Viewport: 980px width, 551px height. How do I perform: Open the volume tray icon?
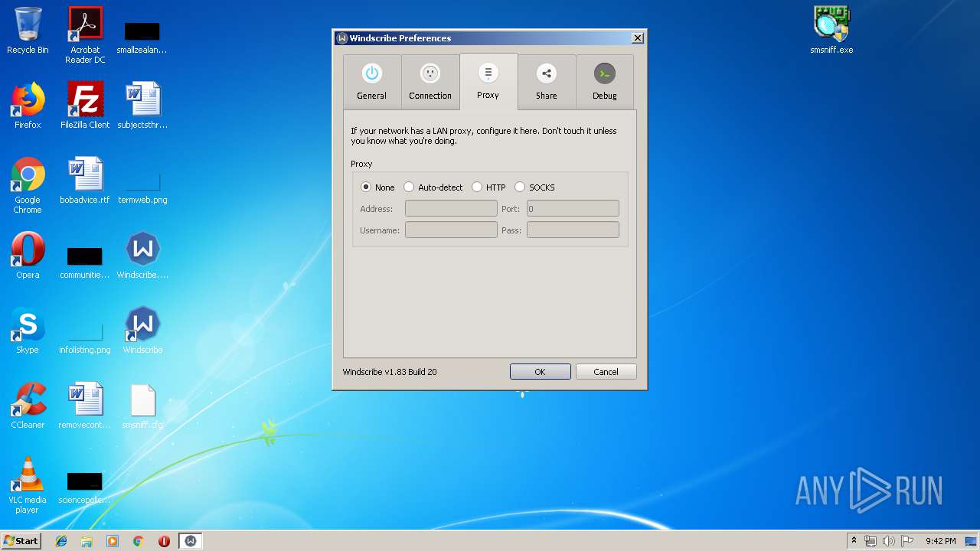coord(888,540)
